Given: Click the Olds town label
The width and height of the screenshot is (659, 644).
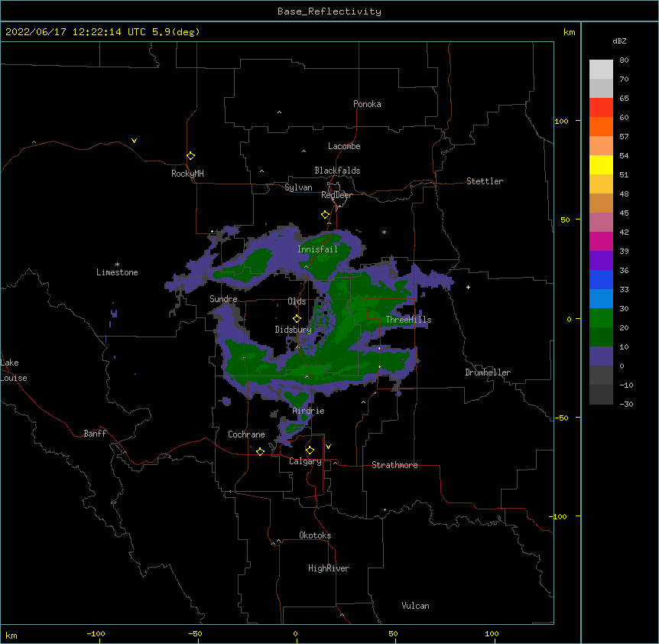Looking at the screenshot, I should click(x=297, y=301).
